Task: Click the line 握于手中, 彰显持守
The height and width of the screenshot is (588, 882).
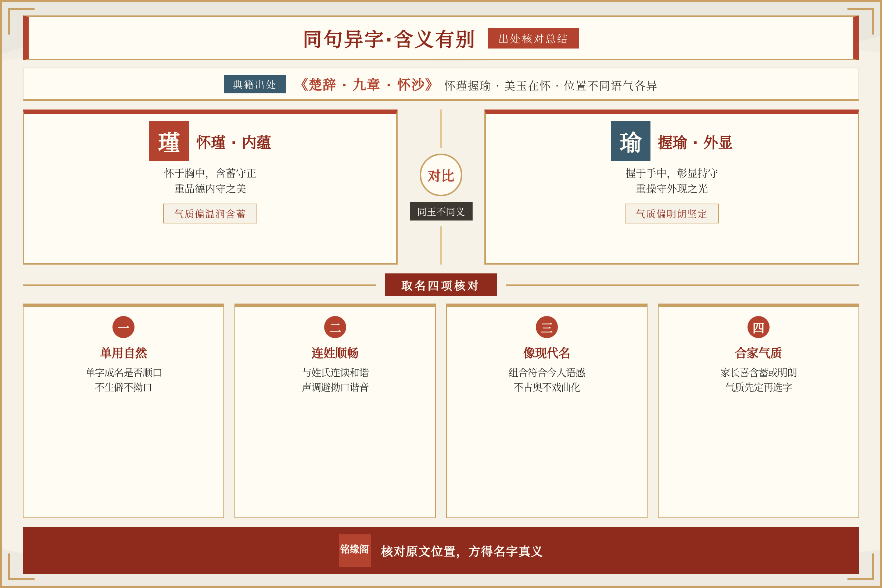Action: [x=672, y=173]
